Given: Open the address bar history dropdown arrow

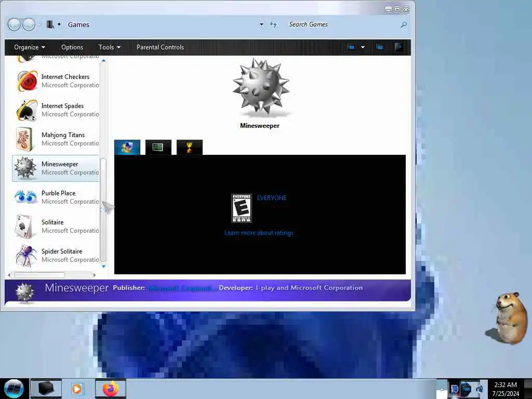Looking at the screenshot, I should point(261,24).
